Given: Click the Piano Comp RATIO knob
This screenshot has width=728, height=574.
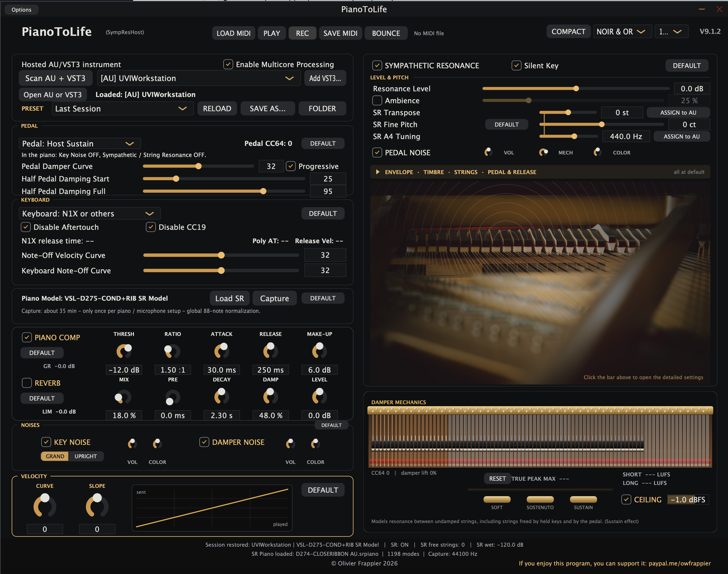Looking at the screenshot, I should point(172,351).
